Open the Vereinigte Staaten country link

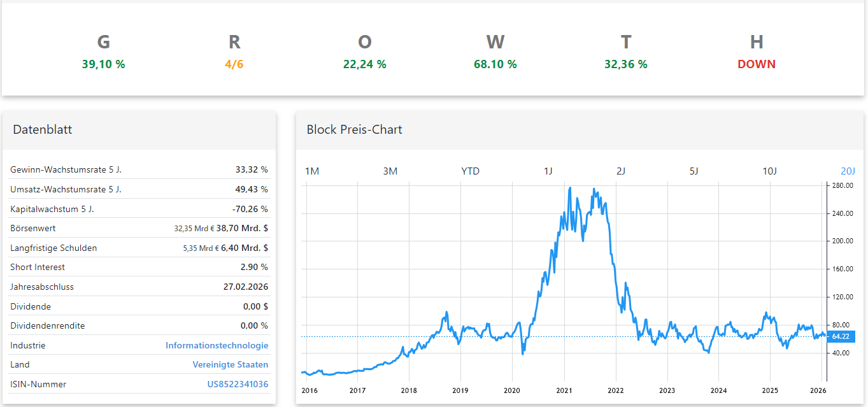(x=230, y=365)
